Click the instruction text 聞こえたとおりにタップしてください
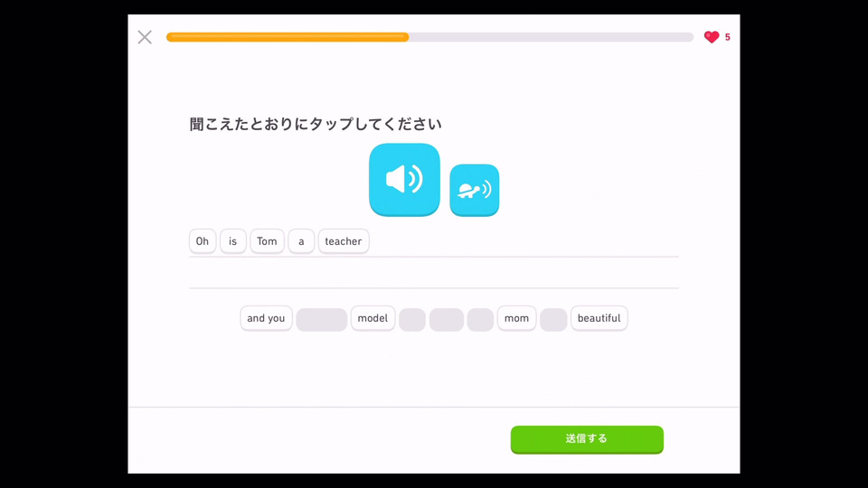 pyautogui.click(x=315, y=124)
